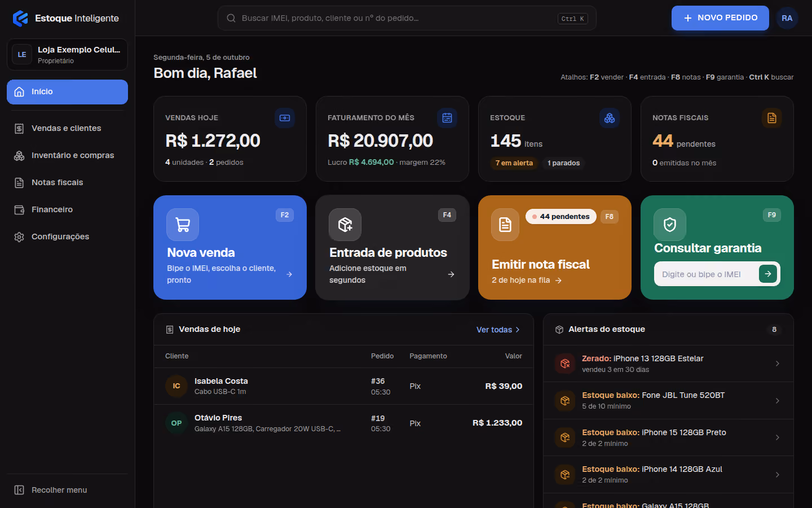Open the Entrada de produtos card
This screenshot has height=508, width=812.
point(392,247)
